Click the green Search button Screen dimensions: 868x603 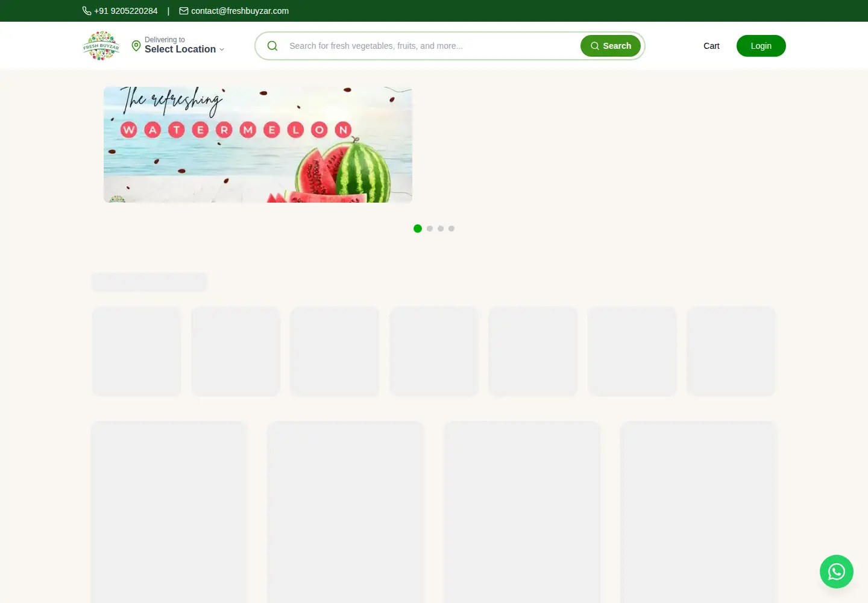coord(611,46)
